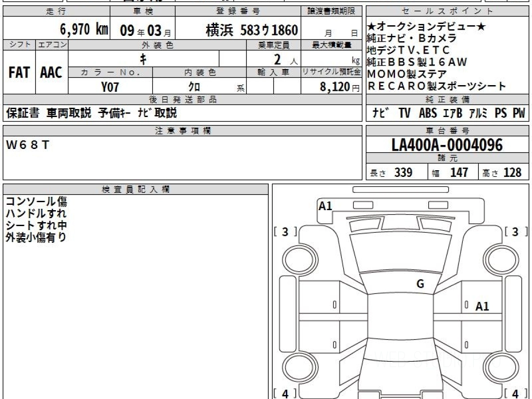Click the 注意事項欄 header
Screen dimensions: 532x399
183,130
